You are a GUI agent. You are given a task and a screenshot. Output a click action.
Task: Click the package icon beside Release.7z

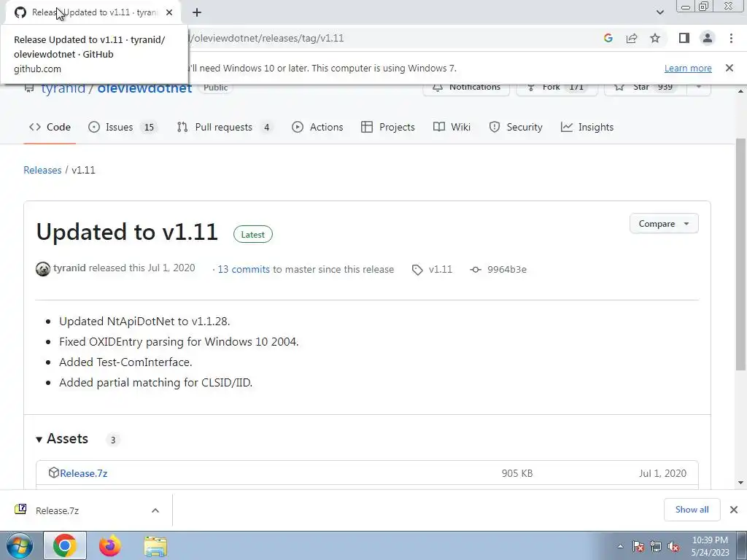point(54,472)
